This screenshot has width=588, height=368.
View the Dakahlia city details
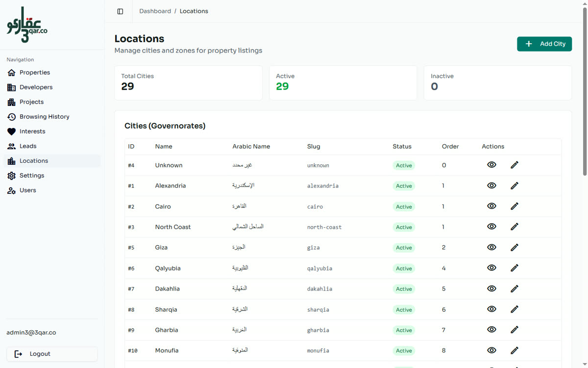(491, 289)
